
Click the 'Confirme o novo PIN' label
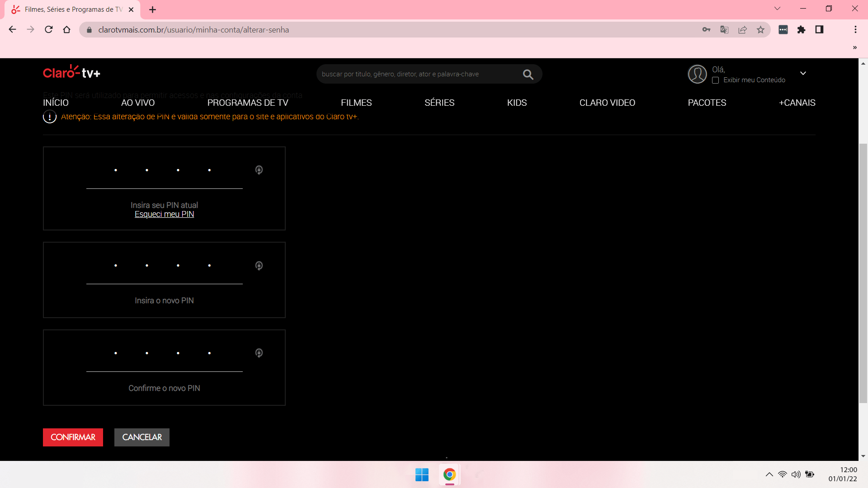click(164, 388)
